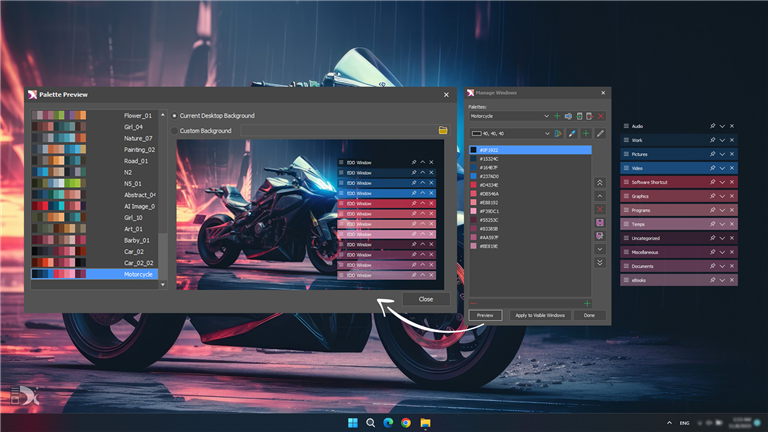Click the pink save-as disk icon below save

pyautogui.click(x=600, y=236)
